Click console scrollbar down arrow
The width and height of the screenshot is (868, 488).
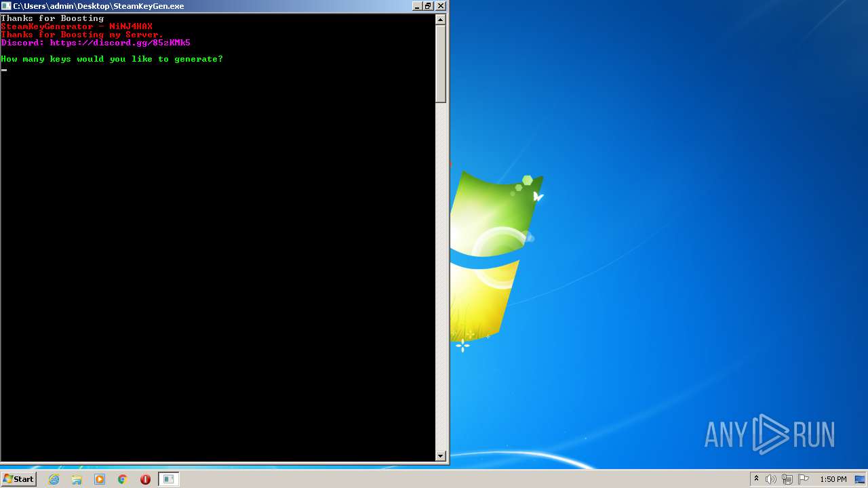[x=441, y=456]
